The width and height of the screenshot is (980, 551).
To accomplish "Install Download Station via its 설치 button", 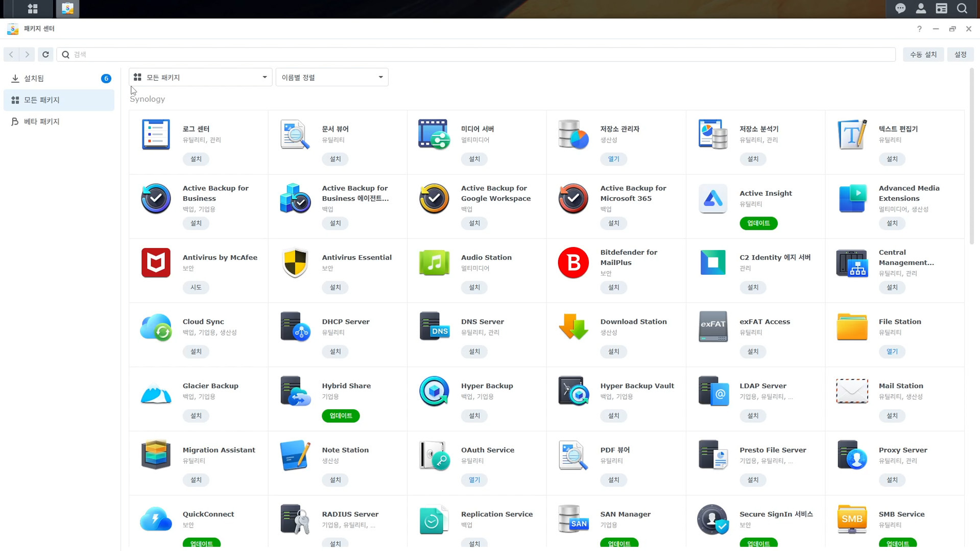I will tap(613, 351).
